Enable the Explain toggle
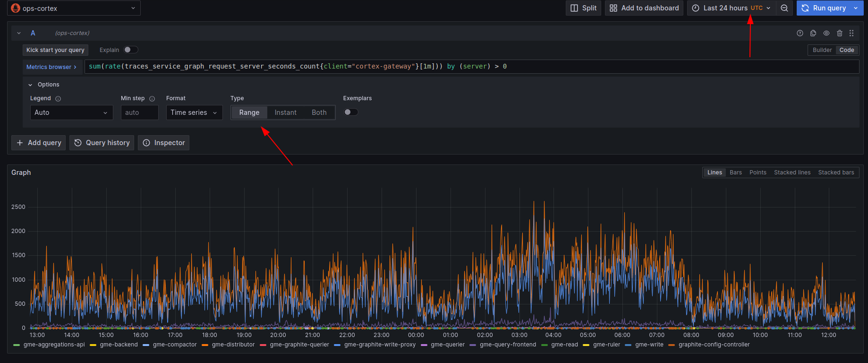 click(x=130, y=50)
